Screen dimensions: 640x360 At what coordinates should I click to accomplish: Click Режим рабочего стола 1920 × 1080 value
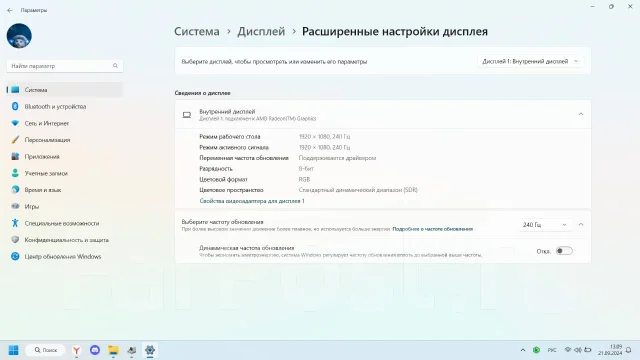click(324, 137)
